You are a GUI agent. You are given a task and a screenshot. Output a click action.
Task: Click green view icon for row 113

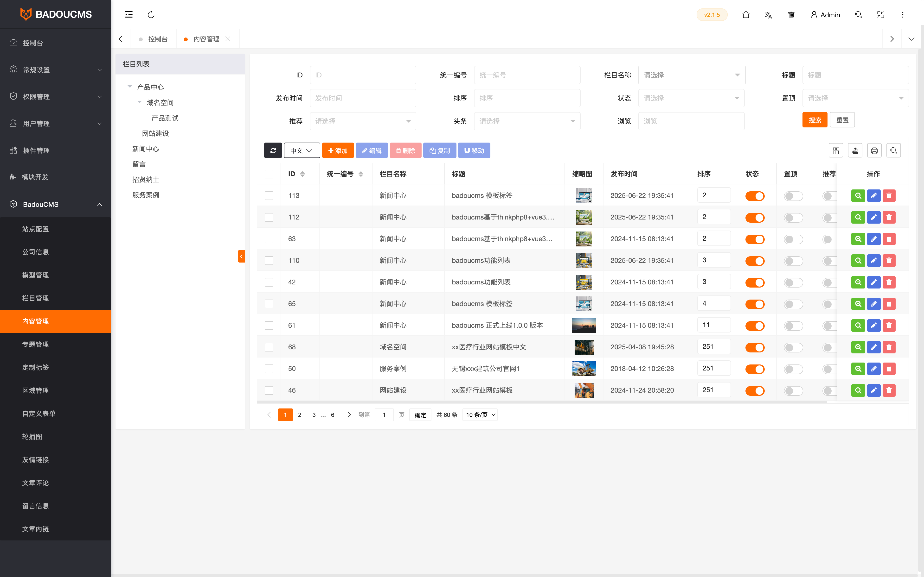click(858, 195)
